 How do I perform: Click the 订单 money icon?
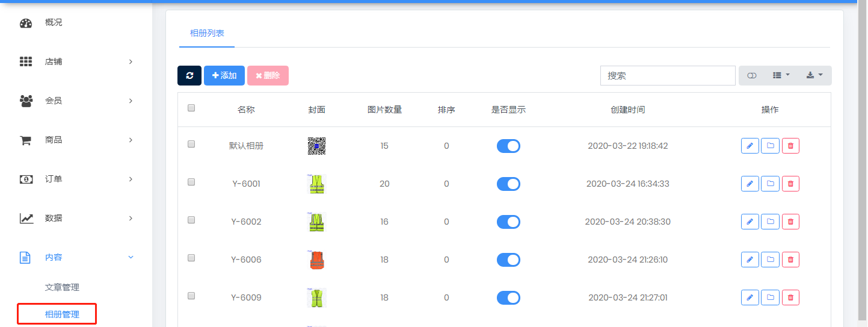coord(26,179)
